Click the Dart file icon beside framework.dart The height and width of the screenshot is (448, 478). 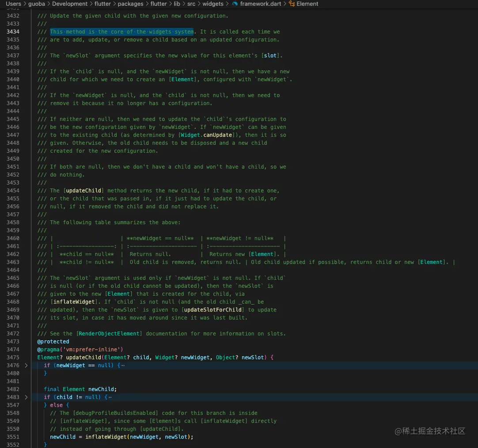(235, 4)
